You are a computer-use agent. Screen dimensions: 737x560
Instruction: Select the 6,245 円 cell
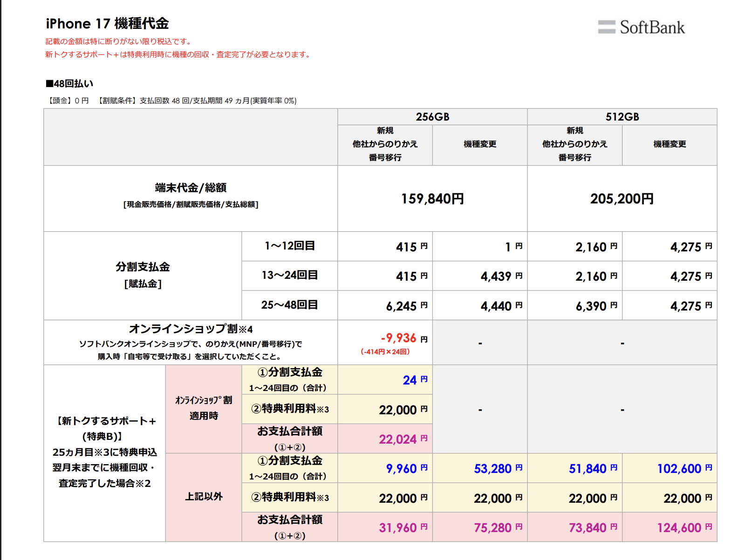point(385,306)
